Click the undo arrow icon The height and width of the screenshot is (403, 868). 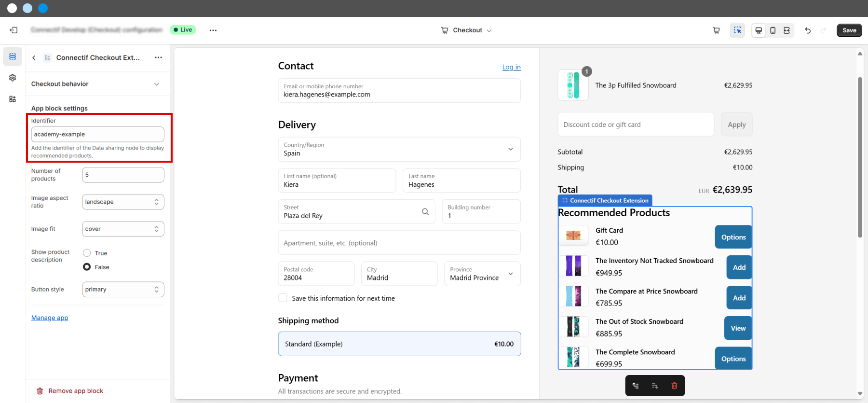pyautogui.click(x=808, y=30)
